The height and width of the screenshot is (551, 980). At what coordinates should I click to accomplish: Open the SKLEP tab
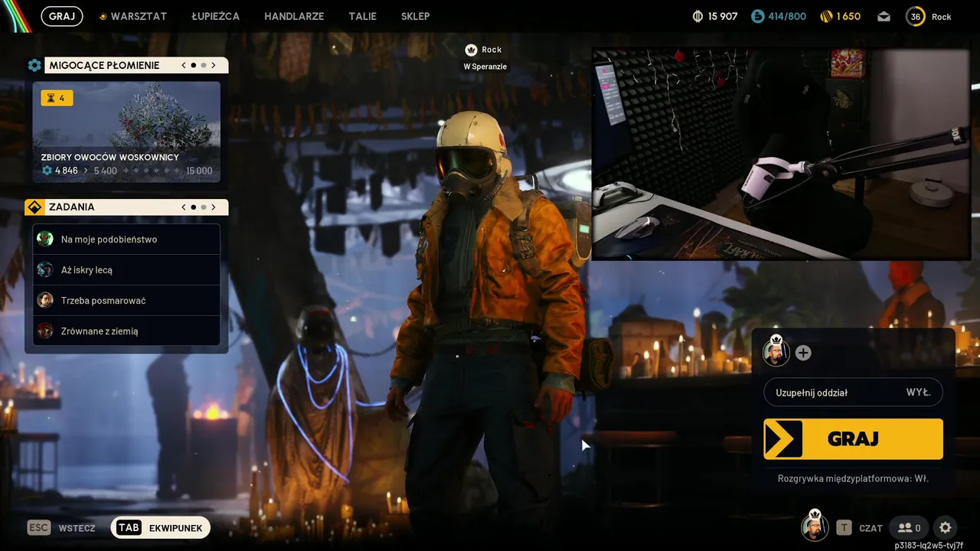(x=415, y=16)
